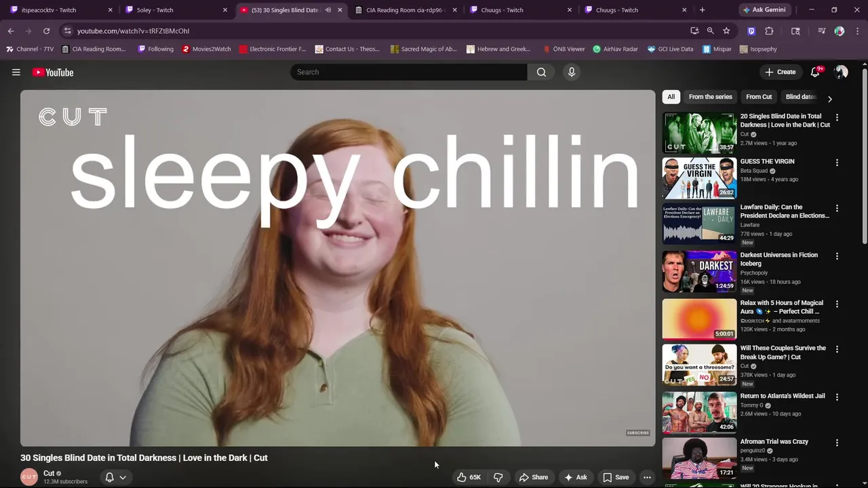Screen dimensions: 868x488
Task: Open options for 'Will These Couples Survive' video
Action: pos(837,349)
